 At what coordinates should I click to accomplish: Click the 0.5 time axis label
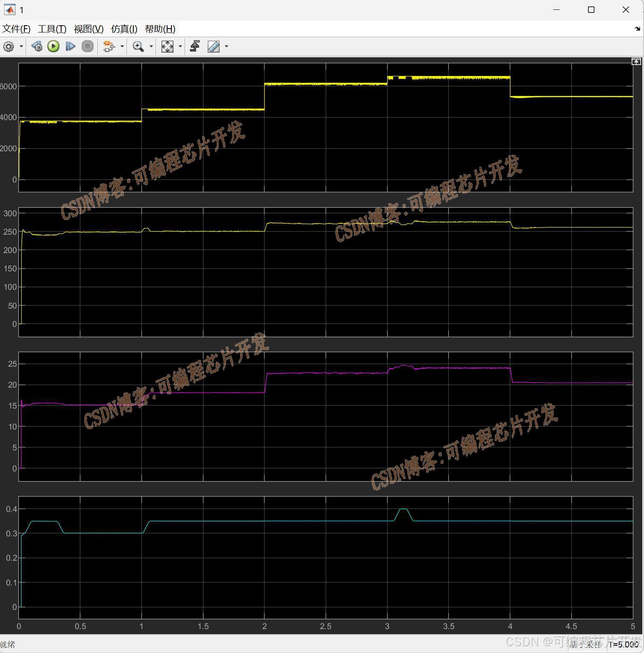click(80, 627)
